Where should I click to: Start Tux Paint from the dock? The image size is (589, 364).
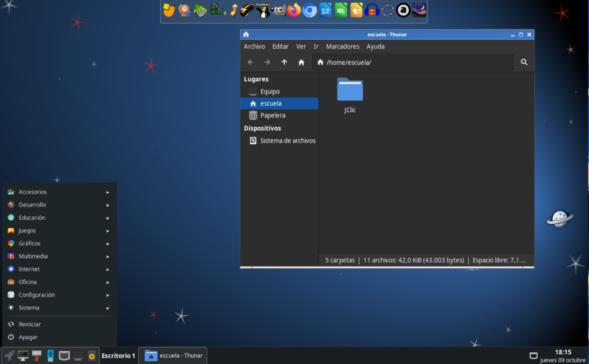263,9
